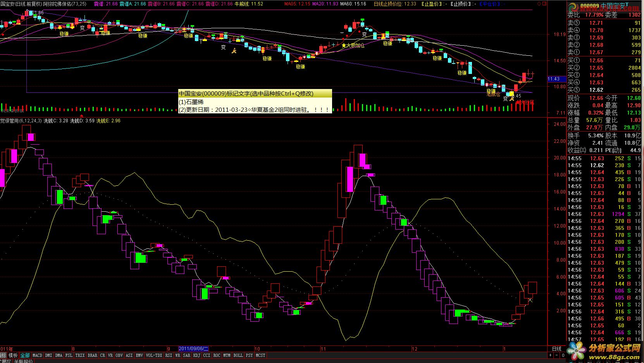Switch to the KDJ indicator tab
The width and height of the screenshot is (644, 363).
[197, 355]
